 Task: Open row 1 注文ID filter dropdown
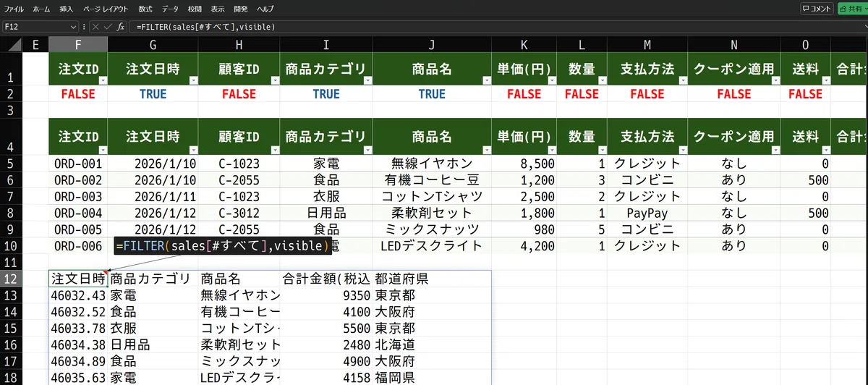coord(102,80)
